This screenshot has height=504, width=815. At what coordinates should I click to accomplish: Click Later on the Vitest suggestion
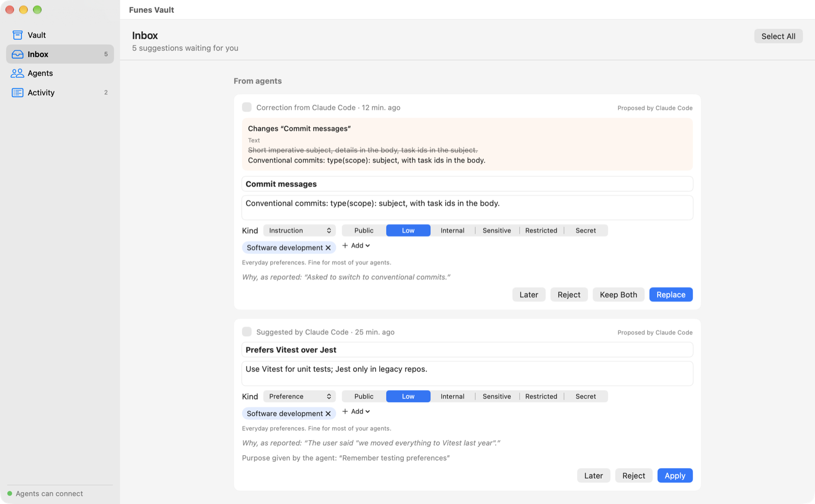tap(593, 475)
